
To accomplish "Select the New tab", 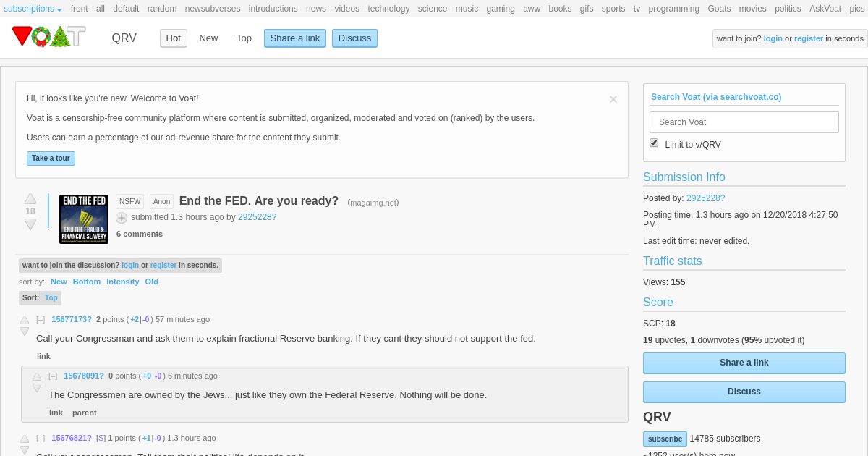I will click(208, 38).
